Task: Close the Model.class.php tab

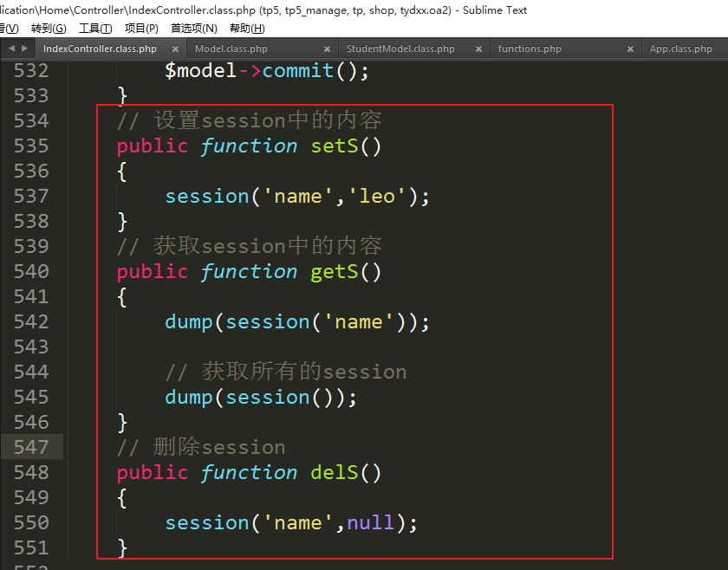Action: point(328,49)
